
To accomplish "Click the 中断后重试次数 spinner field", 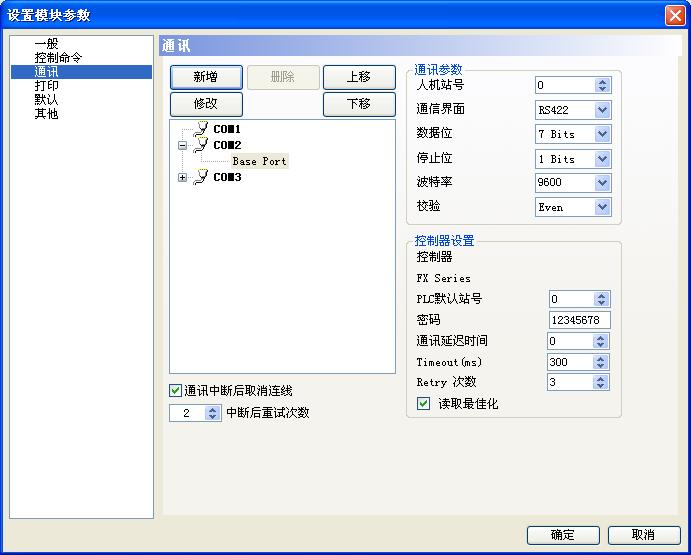I will 187,413.
